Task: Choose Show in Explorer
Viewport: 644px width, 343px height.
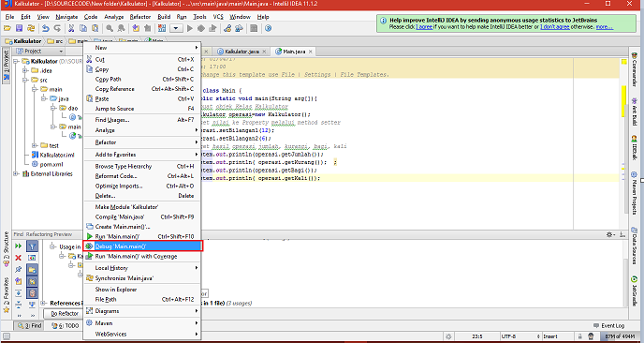Action: [142, 290]
